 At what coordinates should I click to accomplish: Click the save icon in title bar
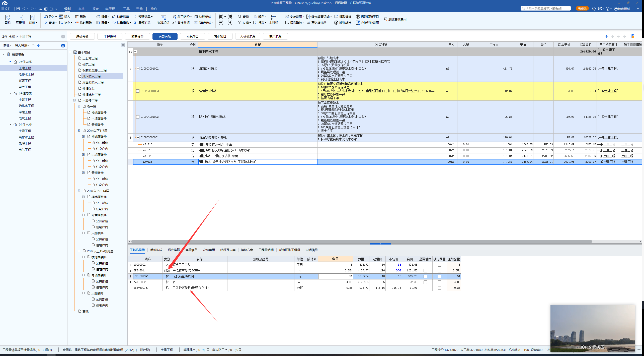point(18,9)
